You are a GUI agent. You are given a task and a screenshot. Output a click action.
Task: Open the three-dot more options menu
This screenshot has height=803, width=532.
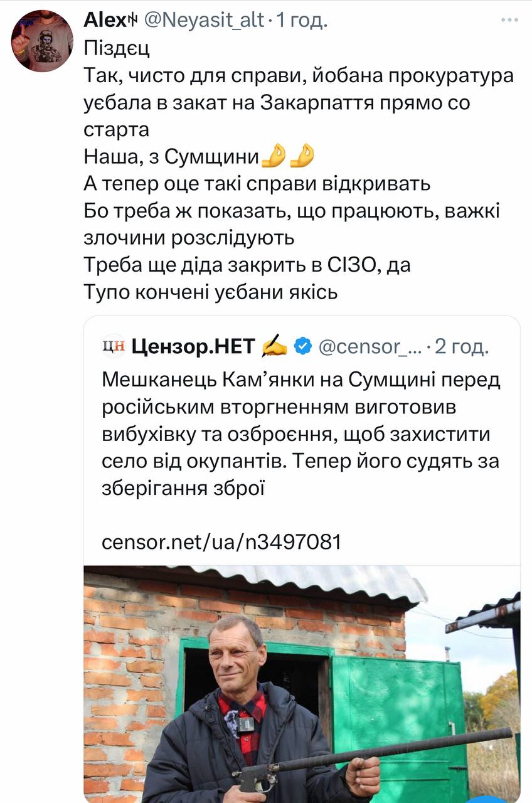[509, 20]
